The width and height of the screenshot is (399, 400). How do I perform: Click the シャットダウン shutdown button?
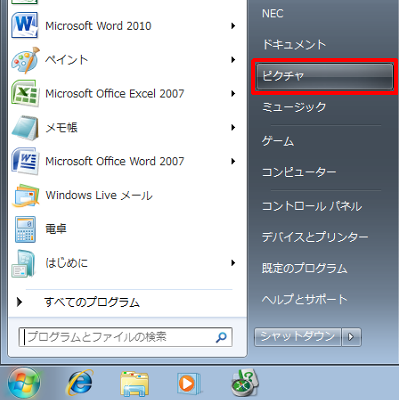click(298, 337)
